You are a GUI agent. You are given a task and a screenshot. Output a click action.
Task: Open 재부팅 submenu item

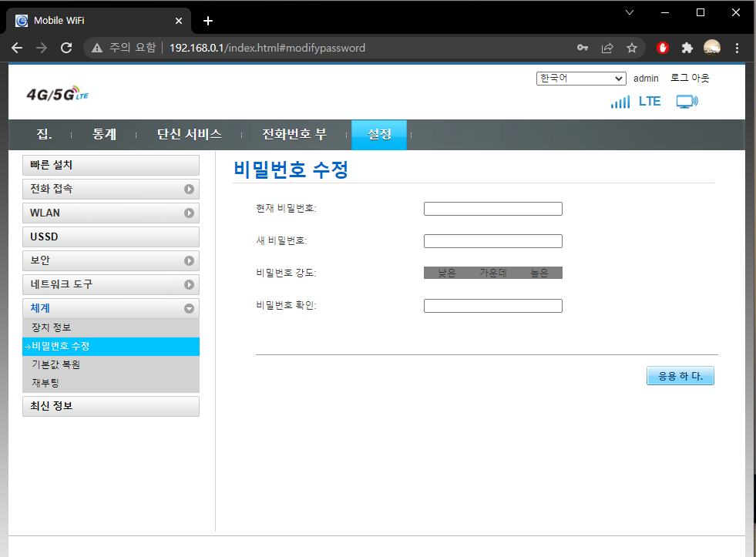(x=111, y=383)
